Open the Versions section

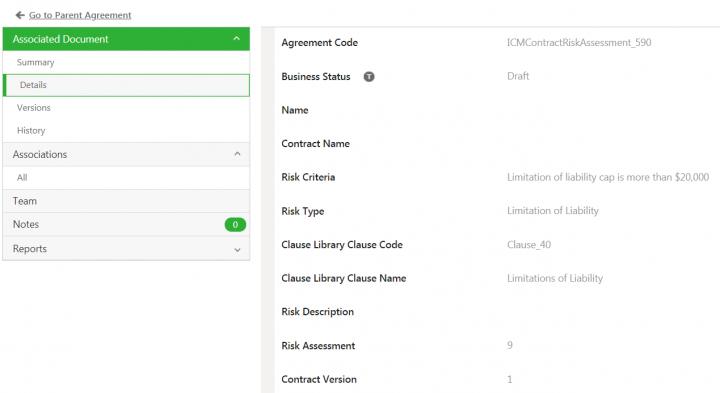tap(126, 108)
